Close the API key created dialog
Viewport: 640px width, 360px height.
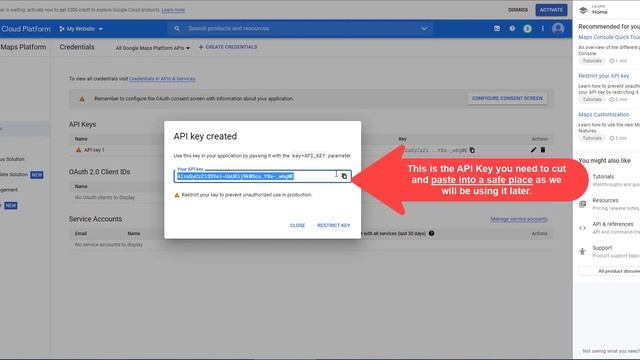[297, 225]
